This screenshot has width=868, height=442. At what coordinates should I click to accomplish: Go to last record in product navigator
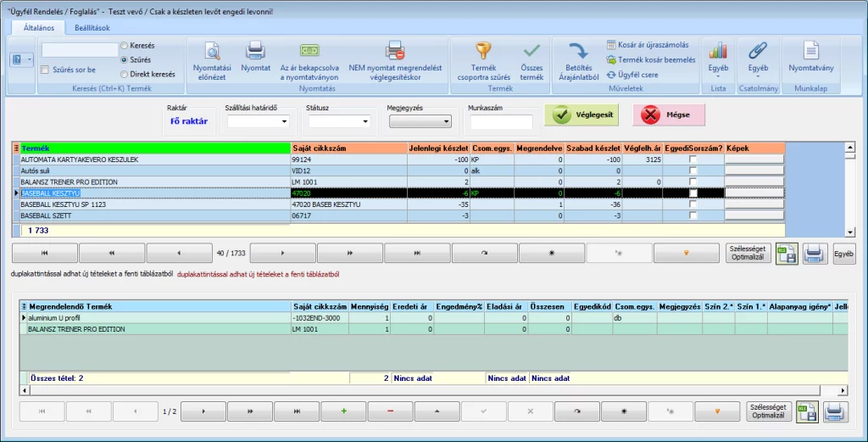417,253
